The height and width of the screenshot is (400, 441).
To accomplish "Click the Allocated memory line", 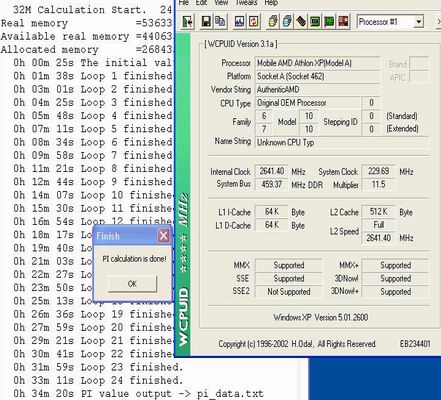I will tap(86, 50).
